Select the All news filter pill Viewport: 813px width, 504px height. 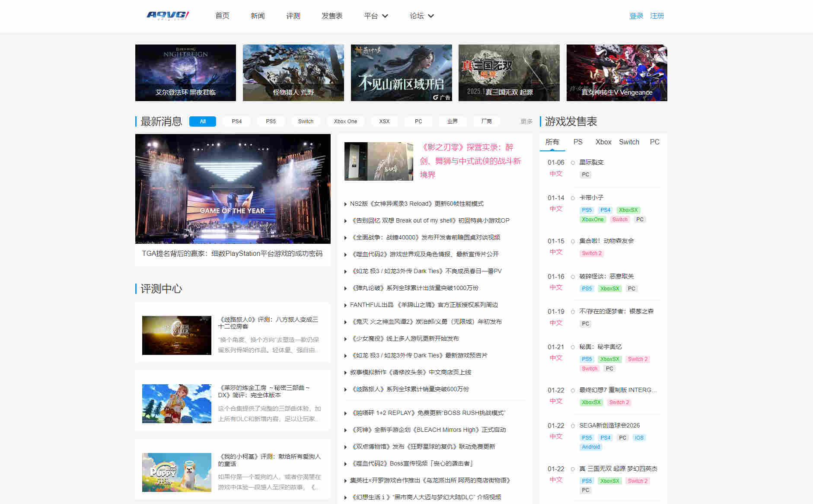click(x=202, y=121)
